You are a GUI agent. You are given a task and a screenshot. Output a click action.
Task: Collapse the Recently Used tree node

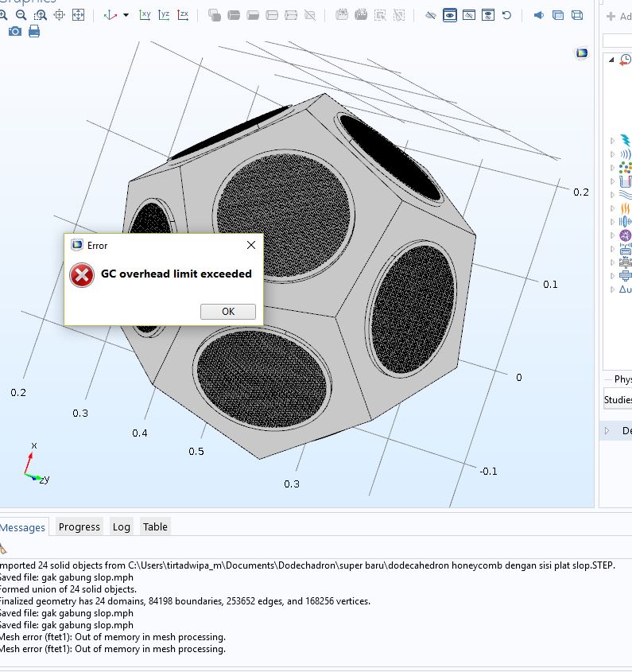coord(611,60)
